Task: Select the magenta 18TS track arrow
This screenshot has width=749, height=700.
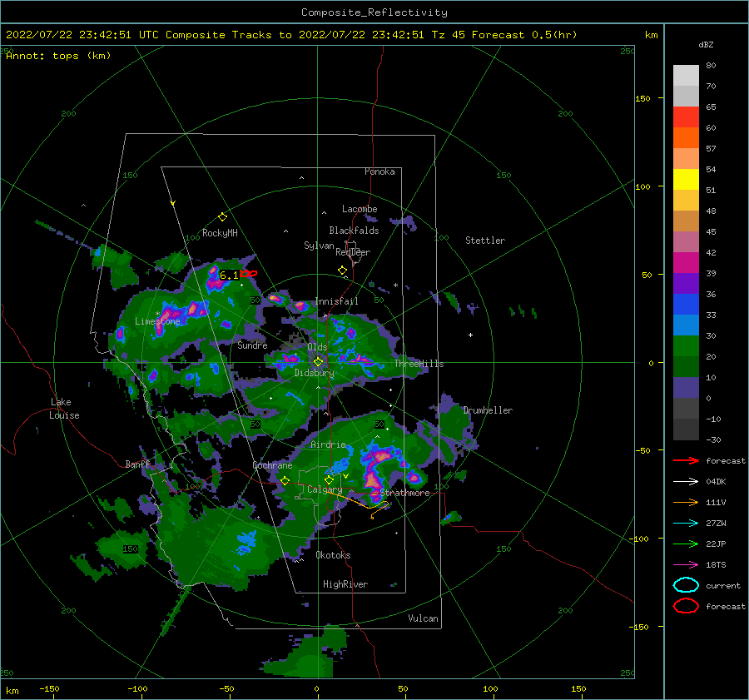Action: coord(686,565)
